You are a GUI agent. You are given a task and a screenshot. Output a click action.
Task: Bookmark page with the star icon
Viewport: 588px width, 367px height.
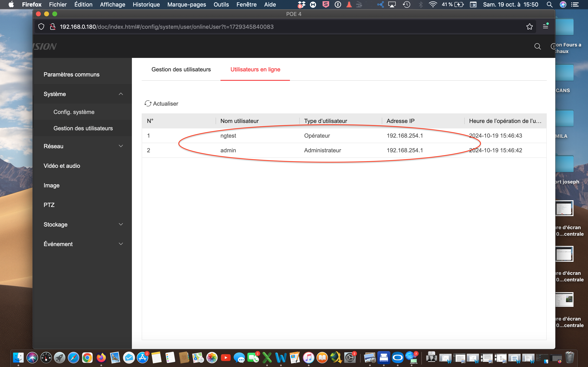529,27
